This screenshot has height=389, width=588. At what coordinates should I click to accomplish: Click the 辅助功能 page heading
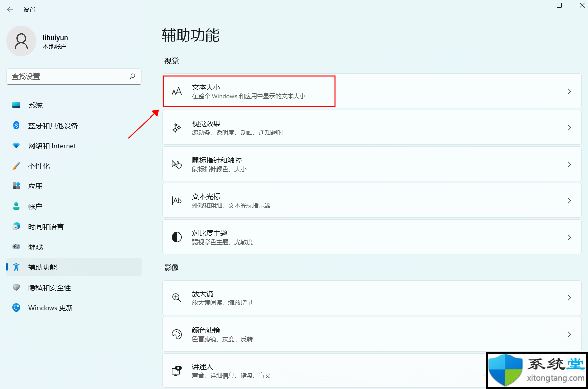pos(190,35)
